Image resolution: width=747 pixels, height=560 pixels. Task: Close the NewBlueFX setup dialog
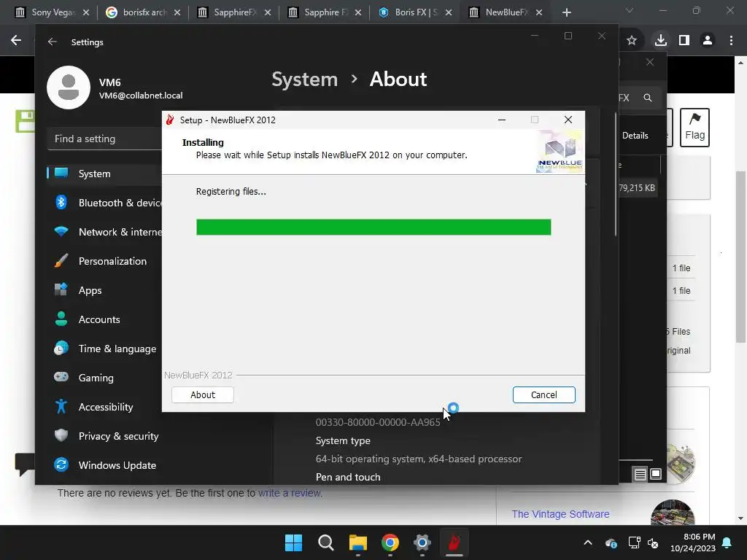point(568,120)
